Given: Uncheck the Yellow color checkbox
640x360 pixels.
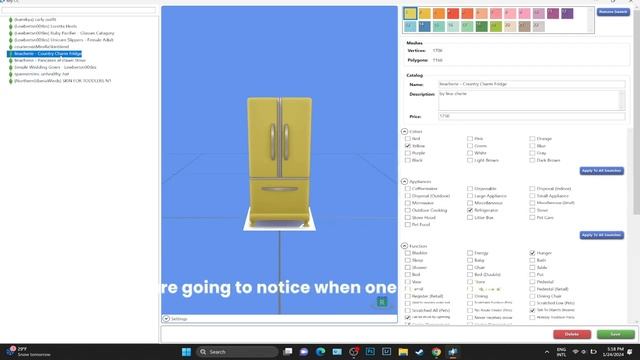Looking at the screenshot, I should point(408,146).
